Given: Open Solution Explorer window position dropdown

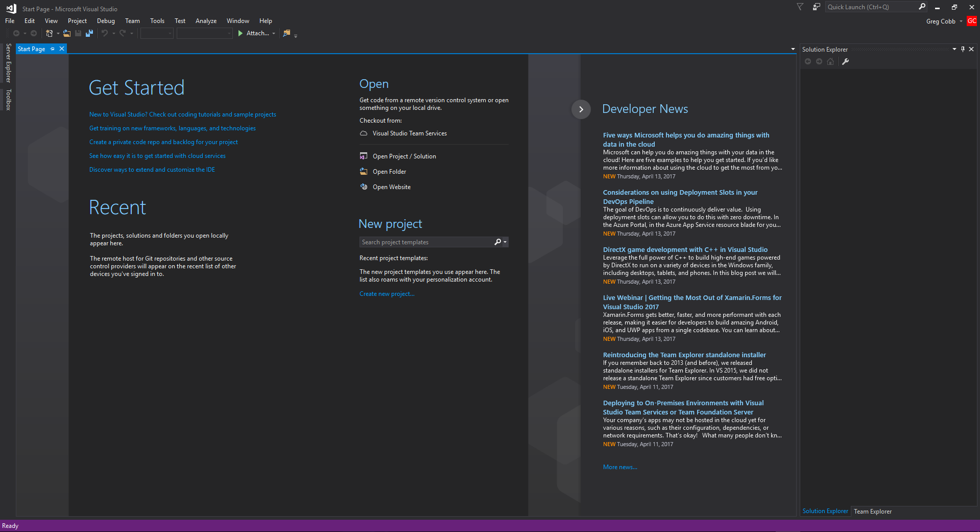Looking at the screenshot, I should point(954,49).
